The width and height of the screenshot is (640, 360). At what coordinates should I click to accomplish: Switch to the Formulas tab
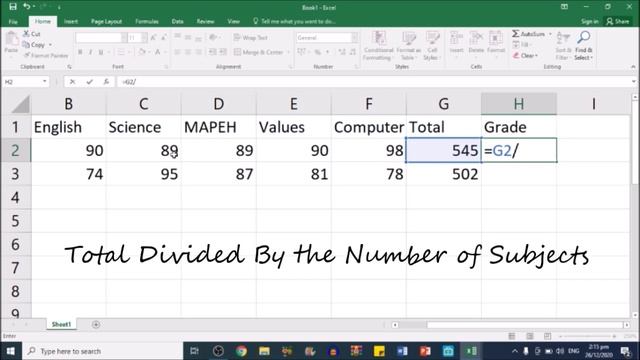pyautogui.click(x=147, y=21)
